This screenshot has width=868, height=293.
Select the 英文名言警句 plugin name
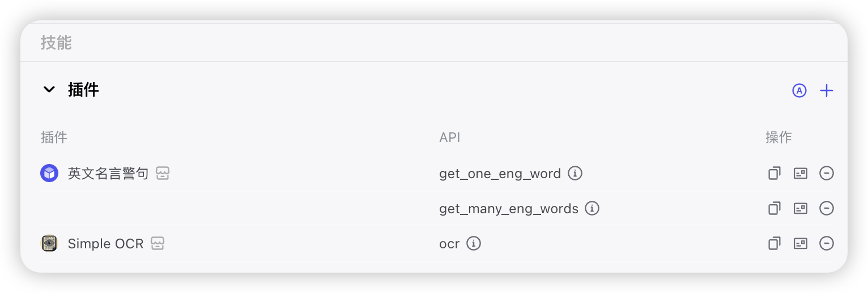pos(108,173)
